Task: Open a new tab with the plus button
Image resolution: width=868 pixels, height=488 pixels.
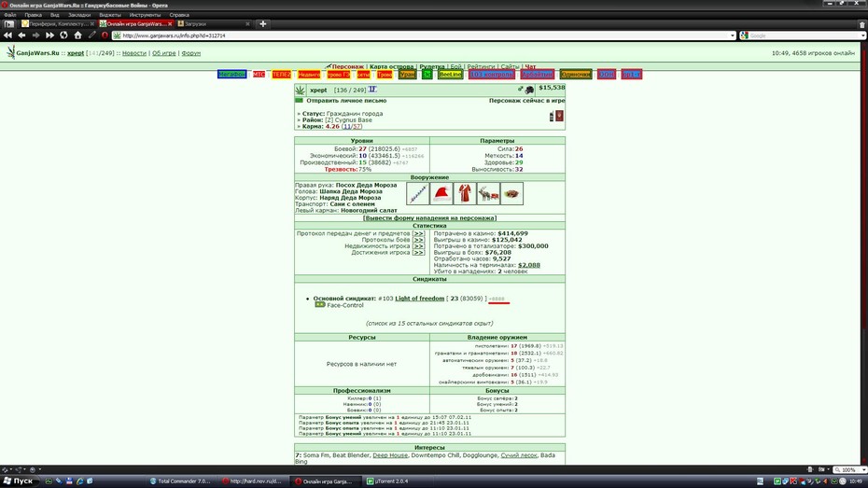Action: (263, 23)
